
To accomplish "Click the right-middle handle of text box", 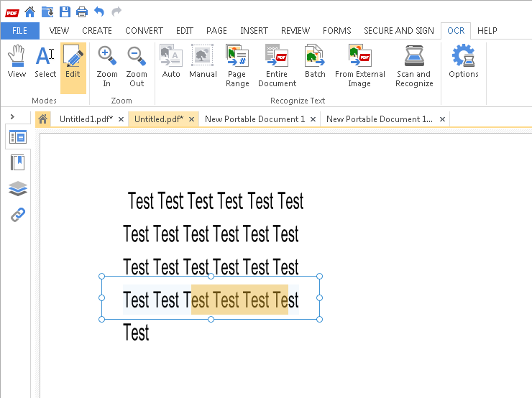I will point(319,298).
